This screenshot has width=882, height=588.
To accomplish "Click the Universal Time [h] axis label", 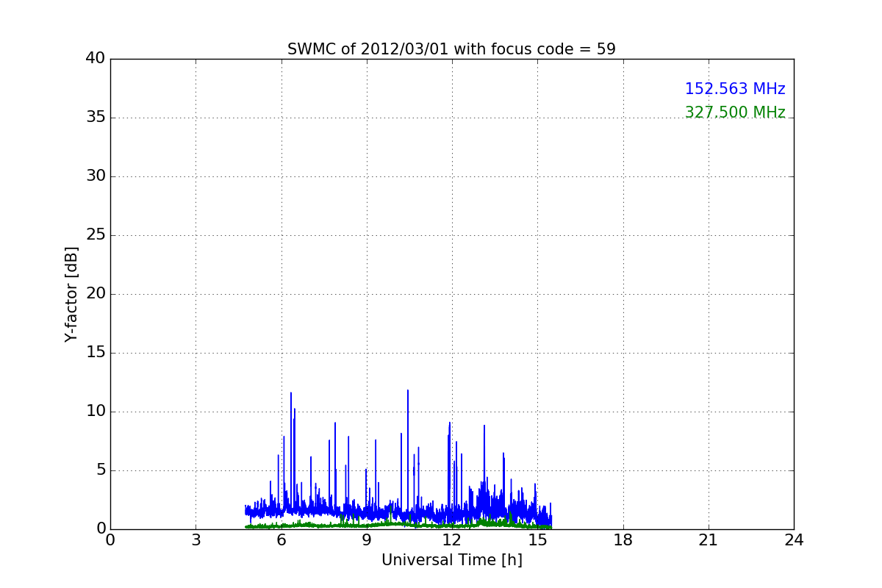I will 451,560.
